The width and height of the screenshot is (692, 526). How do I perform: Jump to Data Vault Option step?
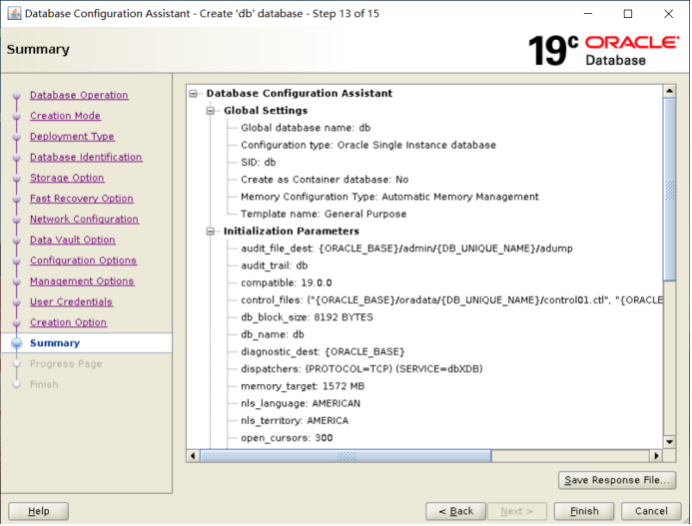(73, 240)
